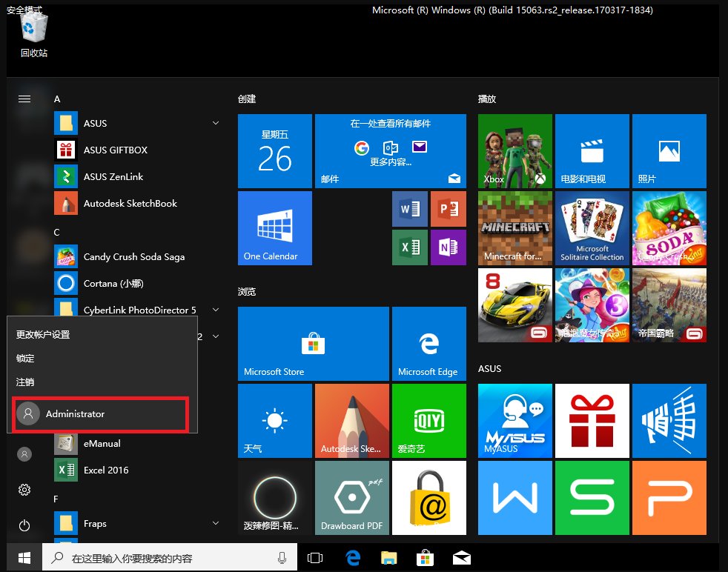Open the PowerPoint tile
The width and height of the screenshot is (728, 572).
click(448, 210)
